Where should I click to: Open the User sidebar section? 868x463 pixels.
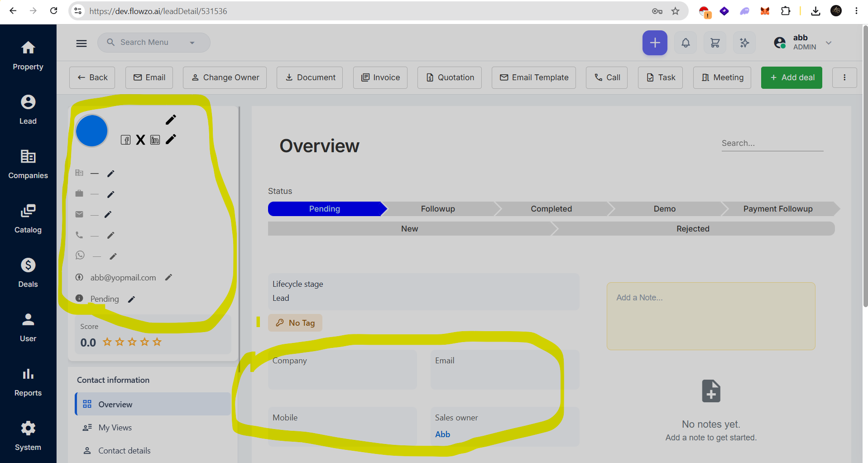(x=28, y=328)
